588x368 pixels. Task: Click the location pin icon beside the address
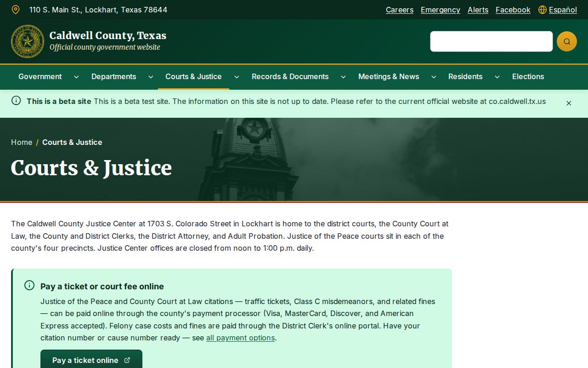click(x=16, y=10)
